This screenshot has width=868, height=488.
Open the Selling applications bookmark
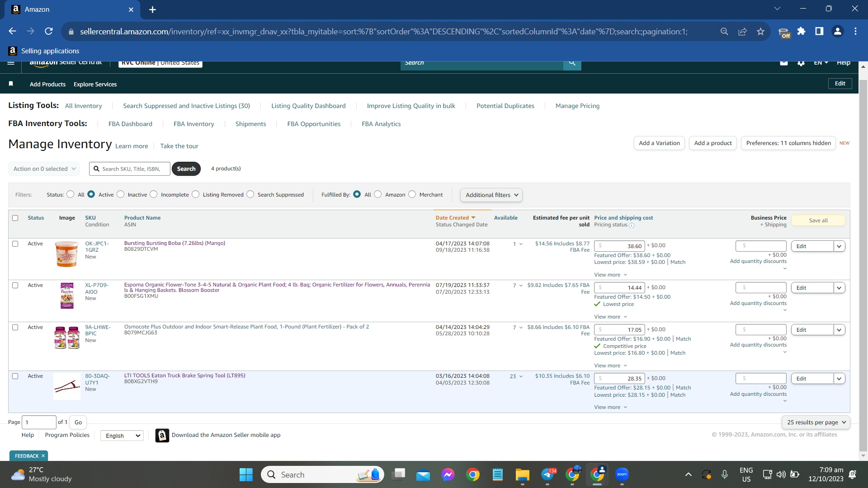click(x=44, y=51)
